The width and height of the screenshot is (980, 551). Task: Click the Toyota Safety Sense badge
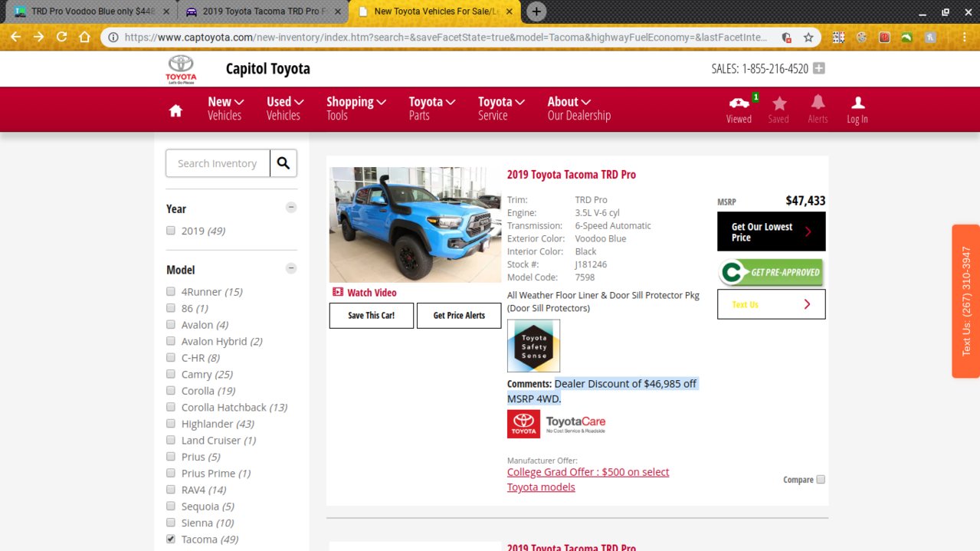coord(533,346)
